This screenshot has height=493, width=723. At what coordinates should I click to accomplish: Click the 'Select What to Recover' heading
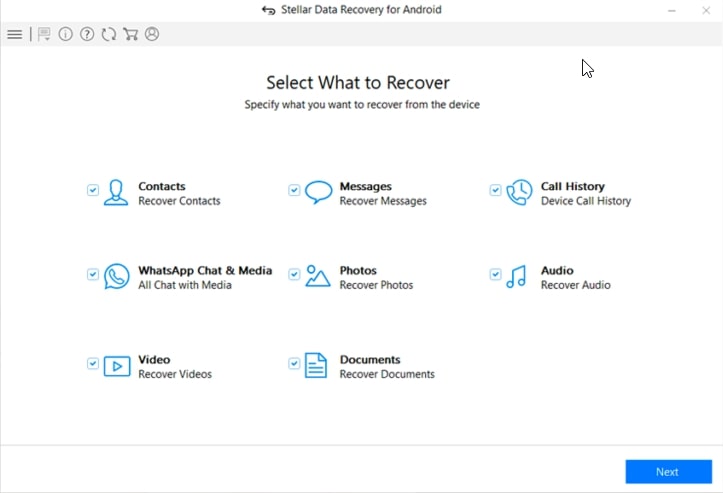point(358,83)
